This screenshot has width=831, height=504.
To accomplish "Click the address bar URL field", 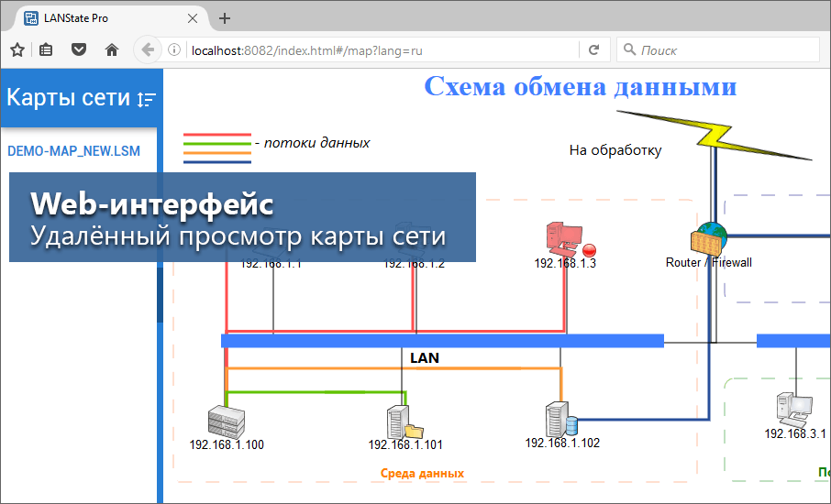I will point(382,50).
